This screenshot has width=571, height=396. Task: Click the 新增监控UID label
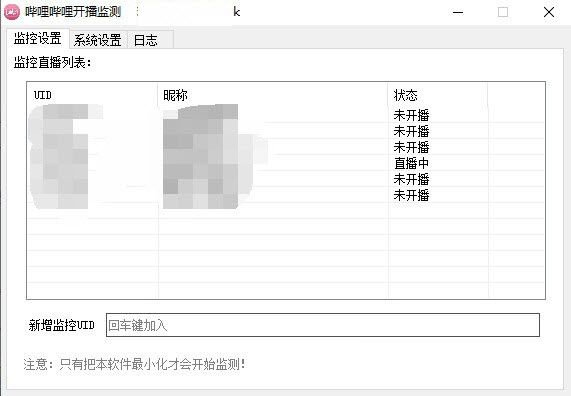tap(62, 325)
